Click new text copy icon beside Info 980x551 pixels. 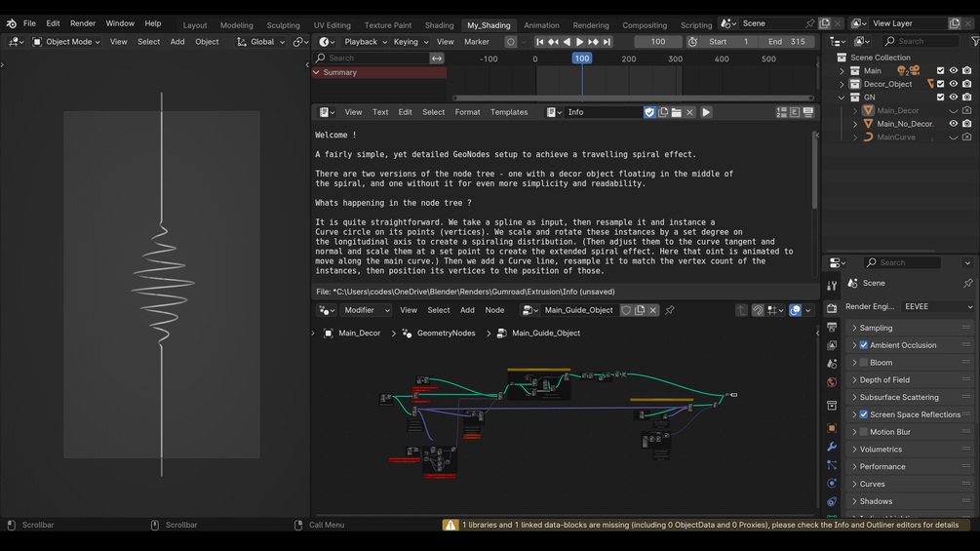663,112
